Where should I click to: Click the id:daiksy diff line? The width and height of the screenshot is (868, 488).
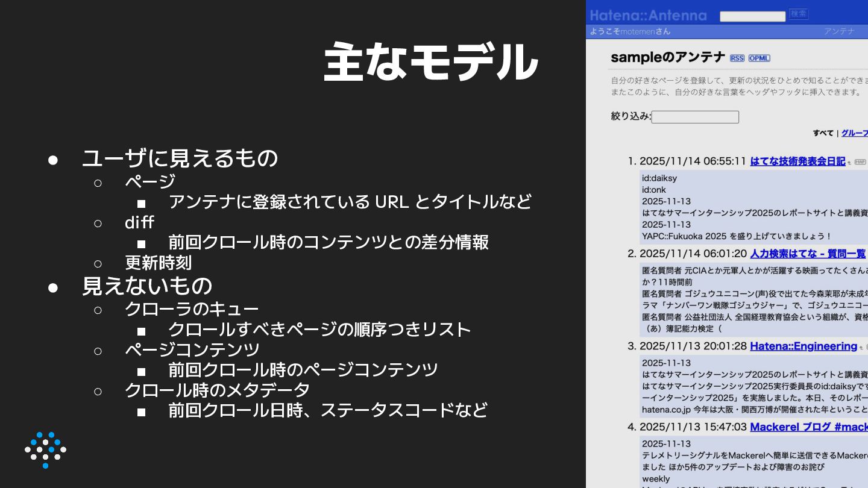pos(659,178)
